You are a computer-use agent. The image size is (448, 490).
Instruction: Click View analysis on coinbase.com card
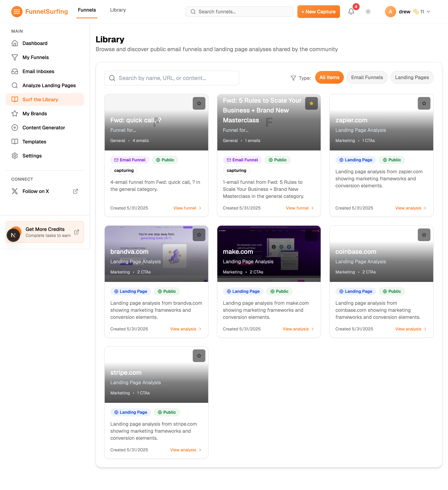click(x=411, y=329)
